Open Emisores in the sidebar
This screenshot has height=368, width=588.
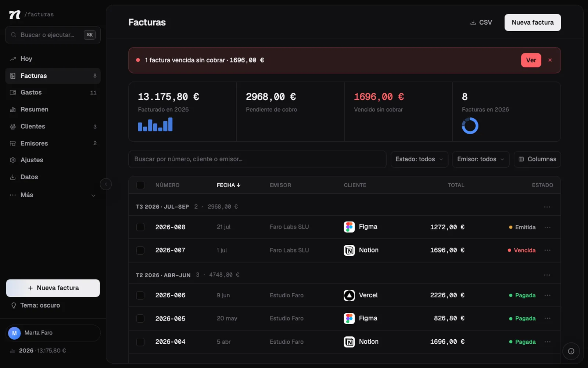53,143
